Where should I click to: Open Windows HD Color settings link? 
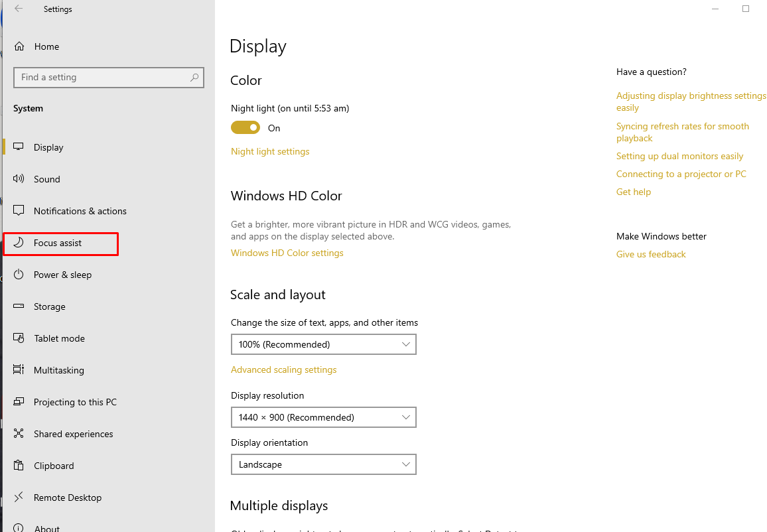pyautogui.click(x=287, y=253)
